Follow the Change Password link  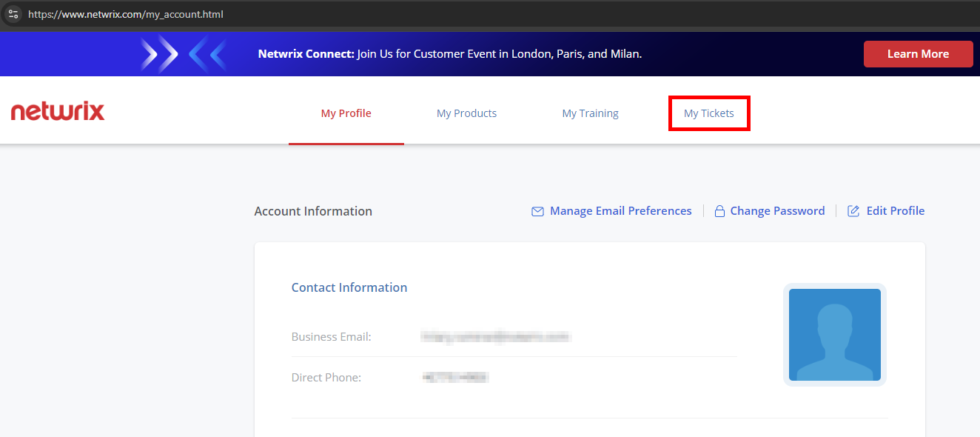click(x=777, y=211)
